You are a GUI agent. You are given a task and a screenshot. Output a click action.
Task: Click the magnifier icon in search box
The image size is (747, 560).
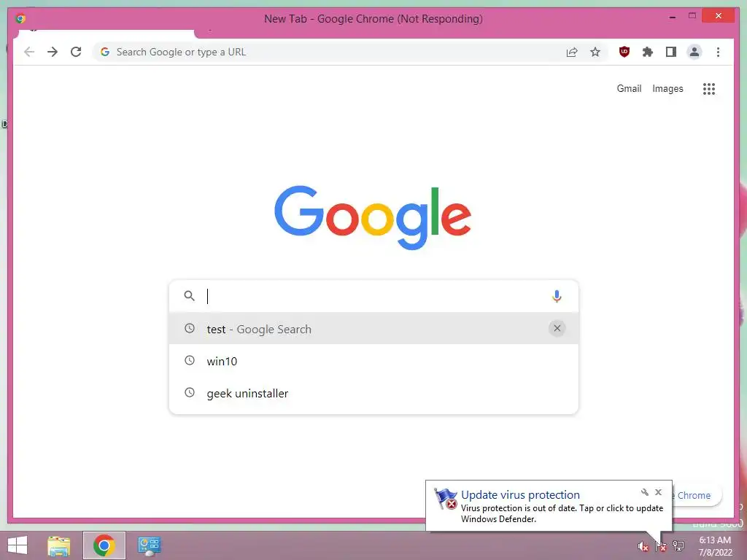[x=189, y=296]
